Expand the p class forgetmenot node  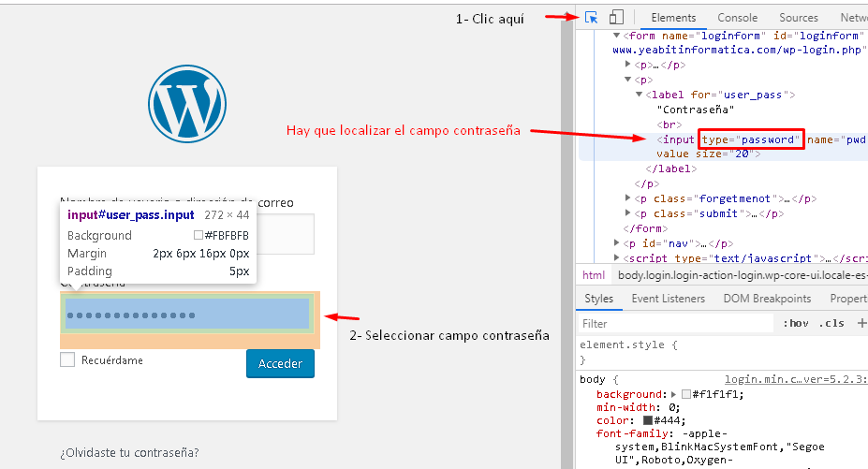click(x=627, y=198)
